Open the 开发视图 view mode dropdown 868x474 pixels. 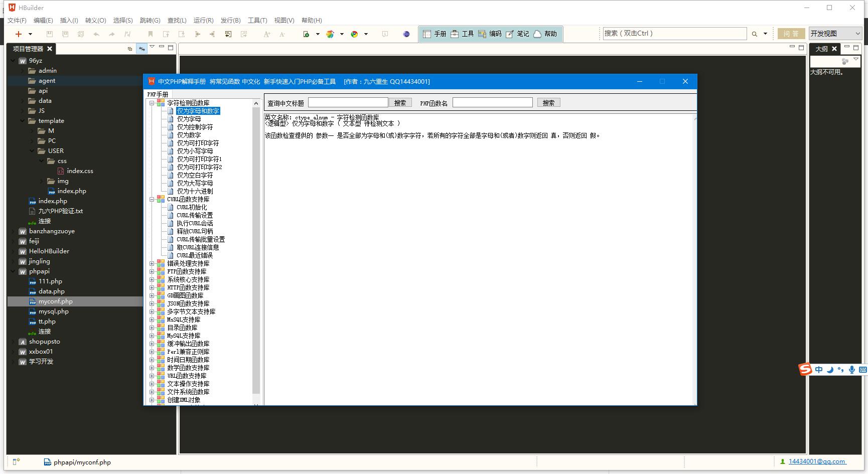[x=835, y=34]
